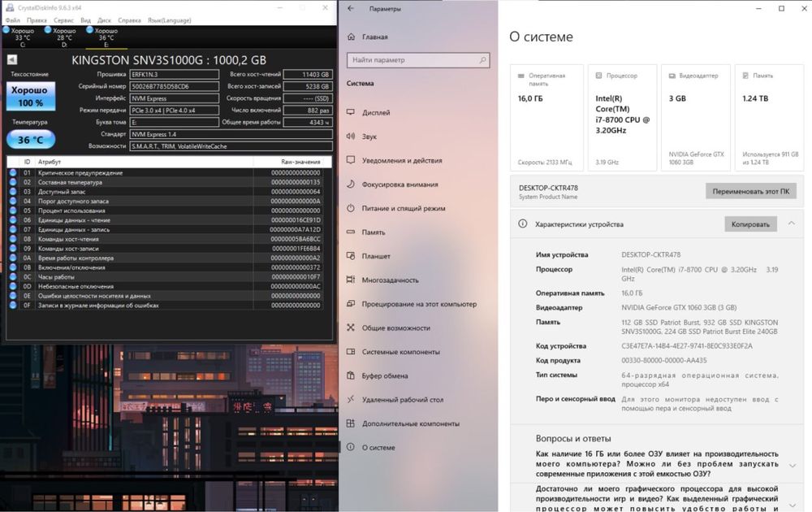The image size is (812, 512).
Task: Select Системные компоненты icon
Action: 351,351
